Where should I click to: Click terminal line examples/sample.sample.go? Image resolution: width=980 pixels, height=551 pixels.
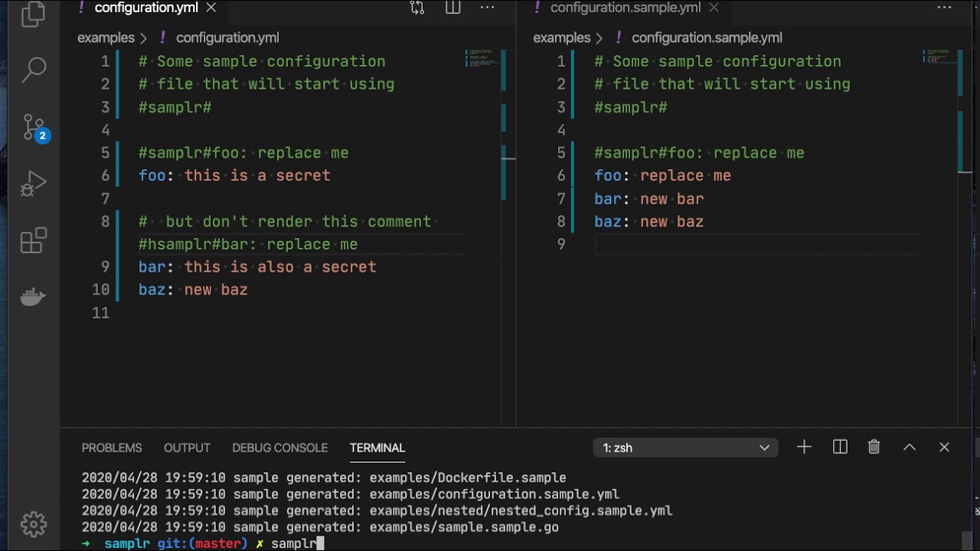coord(320,527)
